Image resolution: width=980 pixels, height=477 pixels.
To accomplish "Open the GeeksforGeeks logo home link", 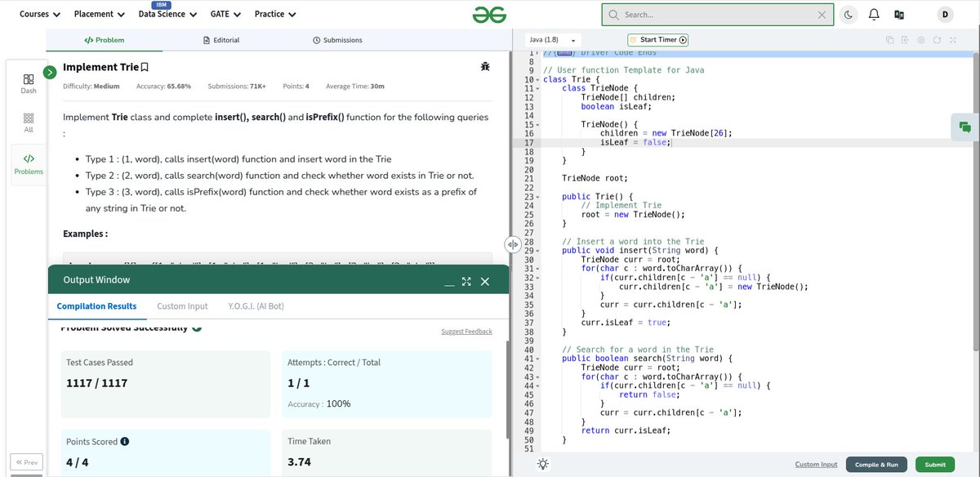I will point(489,14).
